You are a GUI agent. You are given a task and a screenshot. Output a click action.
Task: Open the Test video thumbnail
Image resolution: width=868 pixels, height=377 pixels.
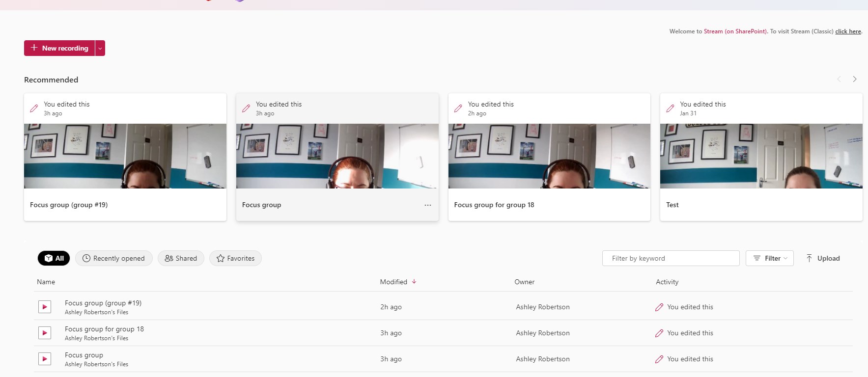761,156
